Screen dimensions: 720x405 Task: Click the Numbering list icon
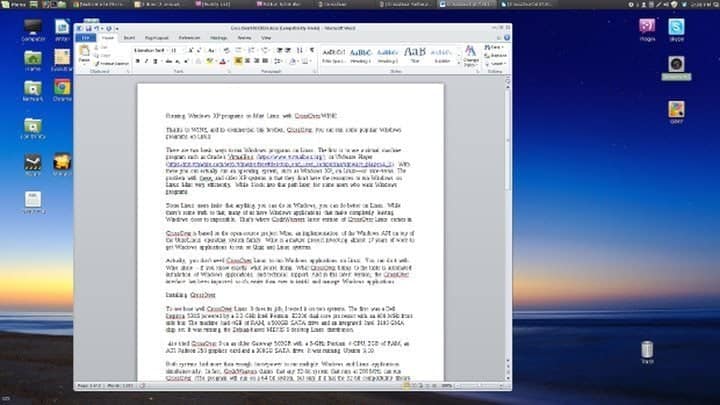click(252, 51)
